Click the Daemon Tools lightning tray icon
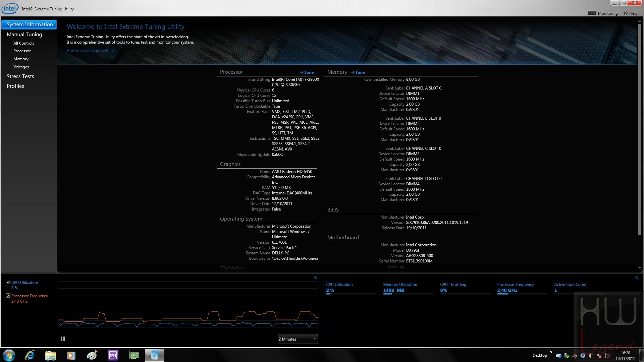 (583, 356)
